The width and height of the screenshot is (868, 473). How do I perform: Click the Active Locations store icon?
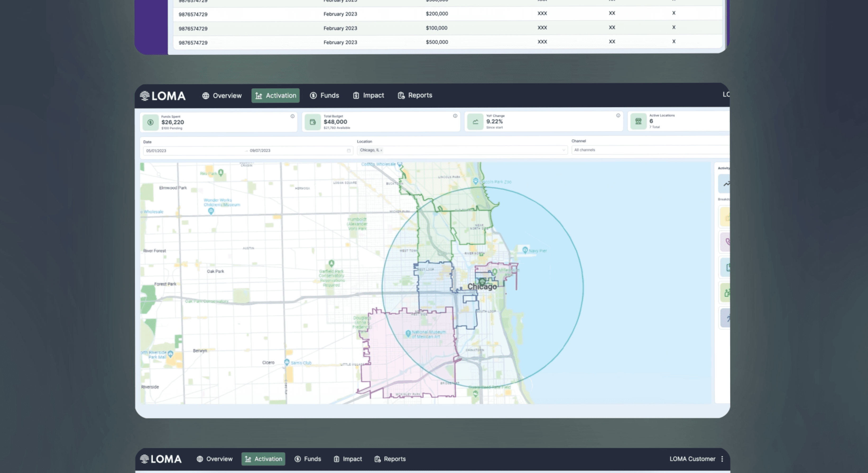(x=638, y=121)
